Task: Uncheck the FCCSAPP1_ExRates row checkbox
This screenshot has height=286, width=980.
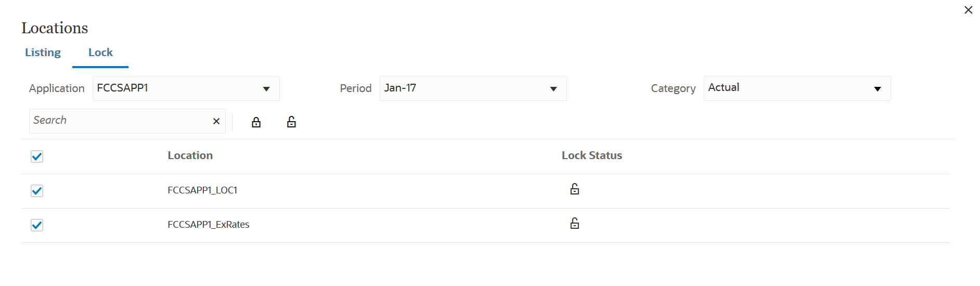Action: coord(37,225)
